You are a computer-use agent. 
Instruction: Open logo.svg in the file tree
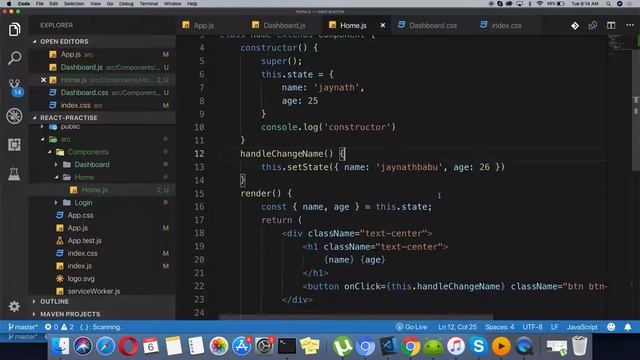[x=81, y=278]
